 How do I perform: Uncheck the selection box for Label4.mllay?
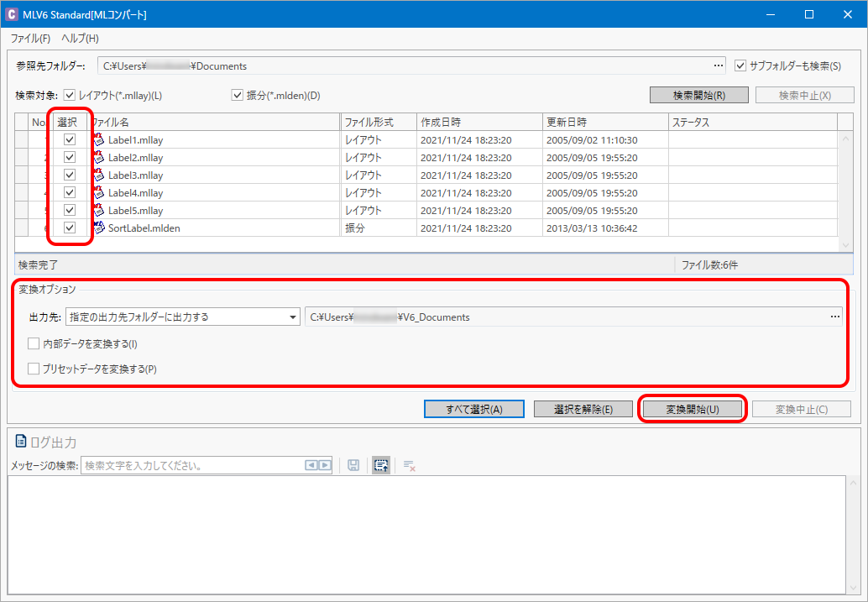tap(69, 193)
